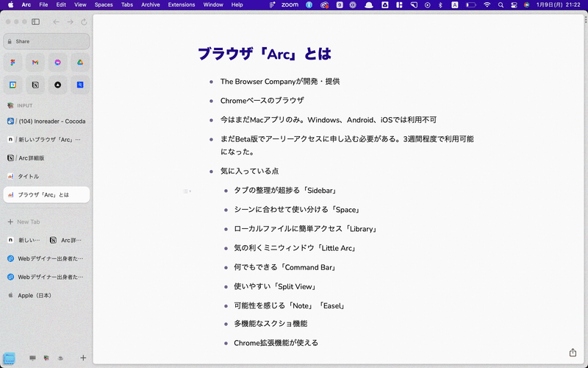Click the bullet 使いやすい「Split View」

tap(275, 286)
